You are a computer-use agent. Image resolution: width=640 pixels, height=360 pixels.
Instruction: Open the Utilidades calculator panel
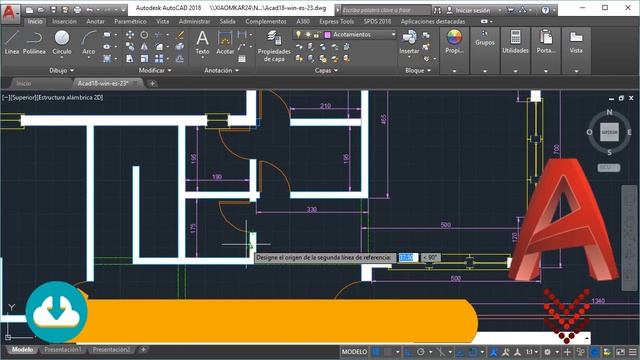[516, 42]
